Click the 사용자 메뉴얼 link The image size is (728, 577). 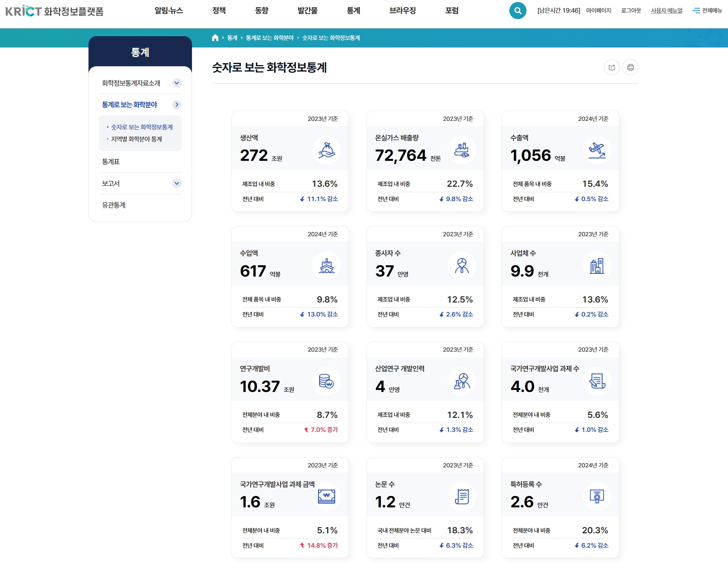tap(666, 11)
